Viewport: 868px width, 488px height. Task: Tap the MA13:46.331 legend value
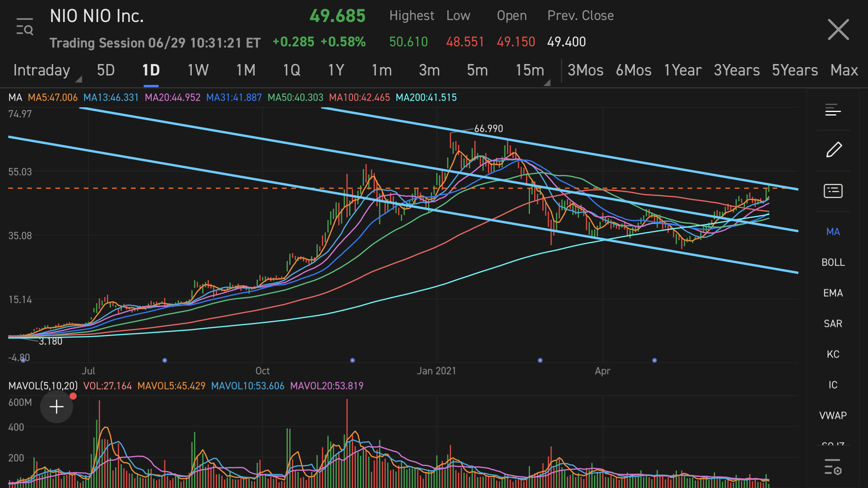click(x=111, y=97)
